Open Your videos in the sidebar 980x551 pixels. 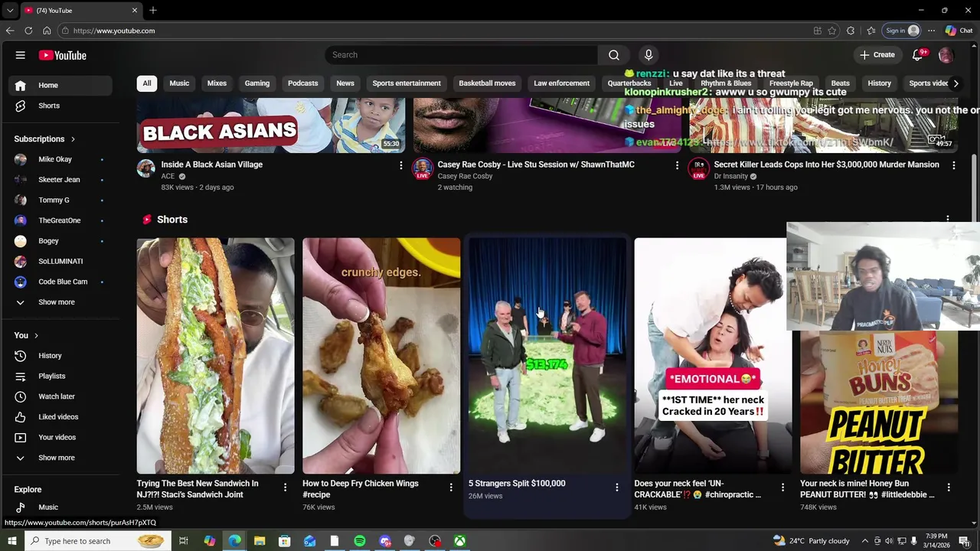point(59,437)
